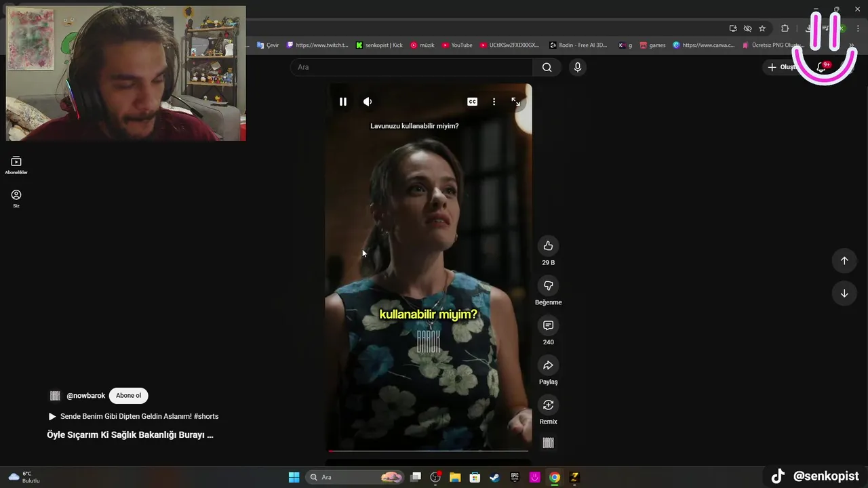
Task: Open OBS Studio from the taskbar
Action: coord(435,477)
